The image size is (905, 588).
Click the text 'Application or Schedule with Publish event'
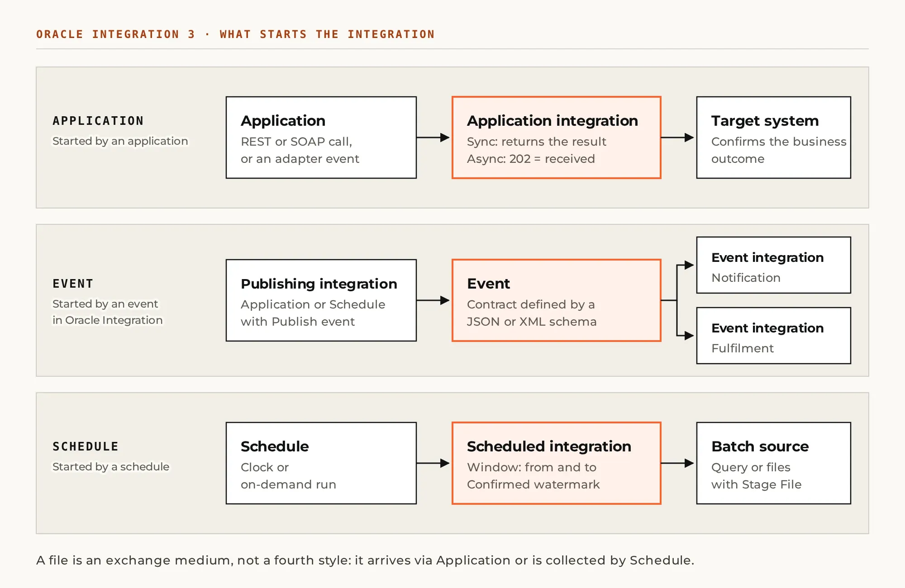(x=313, y=313)
